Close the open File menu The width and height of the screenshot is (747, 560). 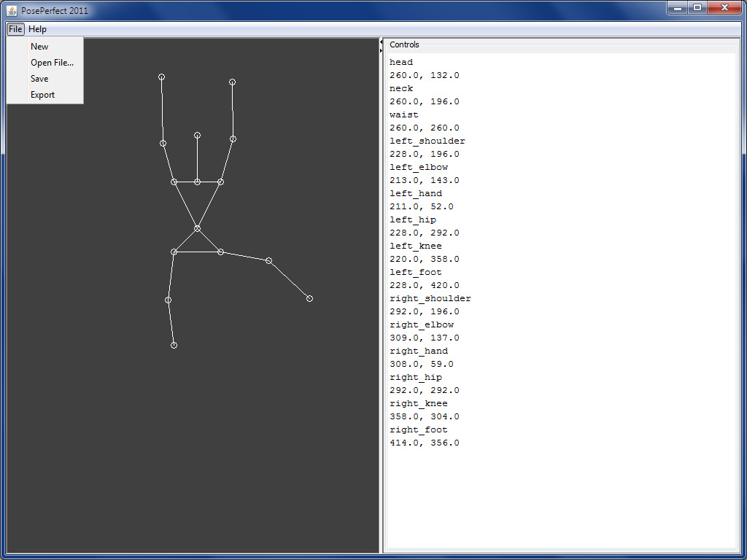tap(15, 29)
